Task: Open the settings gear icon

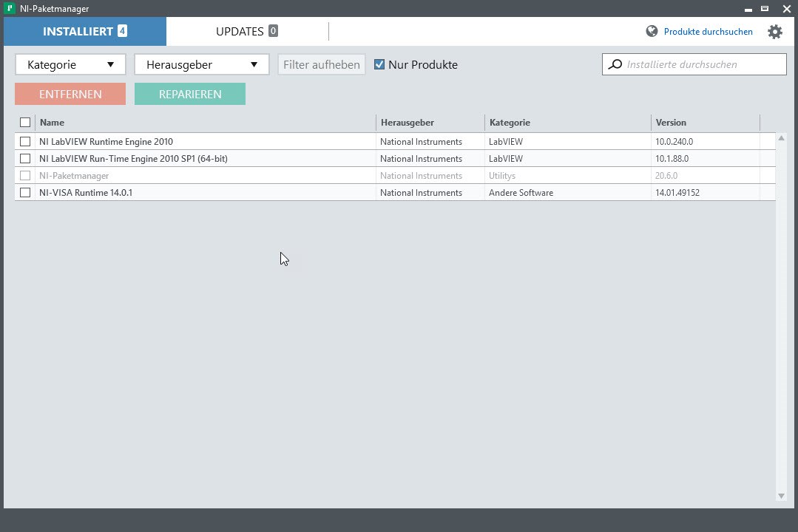Action: coord(774,32)
